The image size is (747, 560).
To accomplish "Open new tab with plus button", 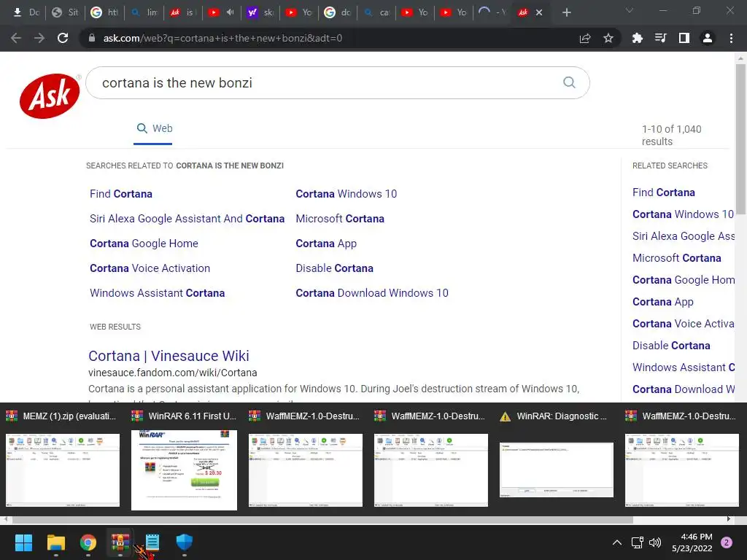I will [x=566, y=12].
